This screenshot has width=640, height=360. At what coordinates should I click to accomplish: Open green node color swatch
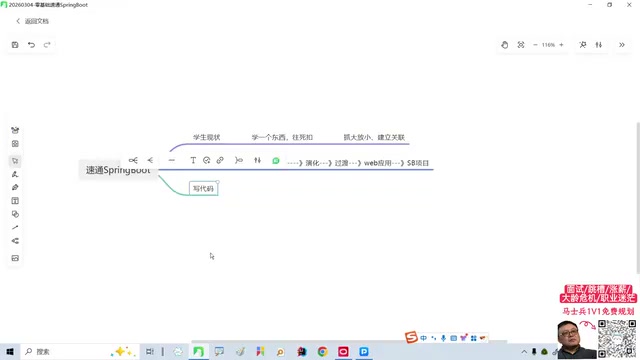pyautogui.click(x=276, y=161)
